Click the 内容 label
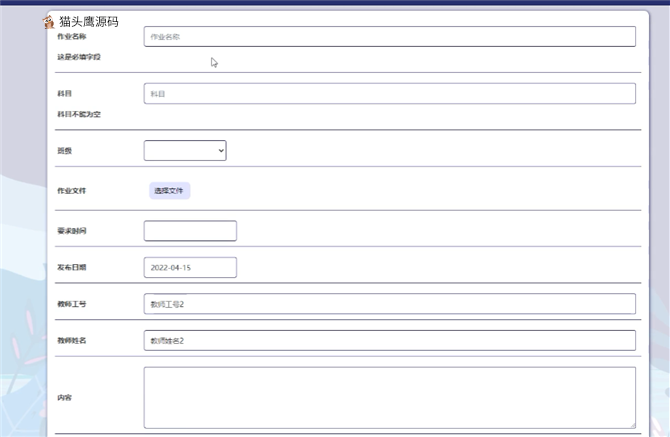 coord(65,398)
